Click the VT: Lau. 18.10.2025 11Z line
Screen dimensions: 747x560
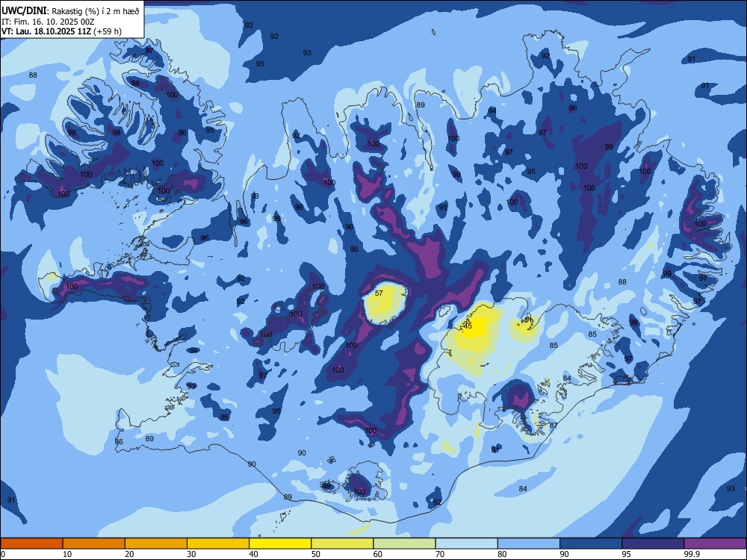(61, 31)
